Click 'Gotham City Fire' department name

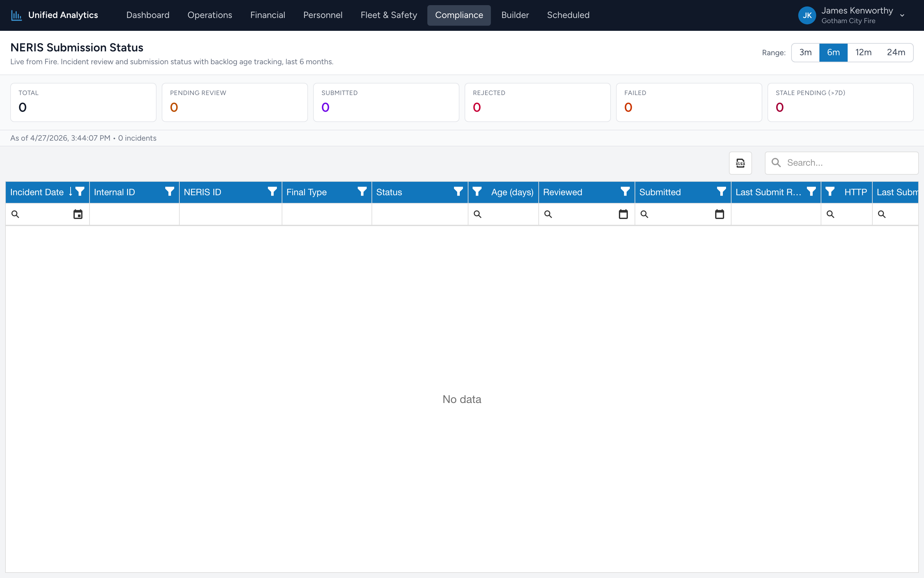tap(848, 21)
